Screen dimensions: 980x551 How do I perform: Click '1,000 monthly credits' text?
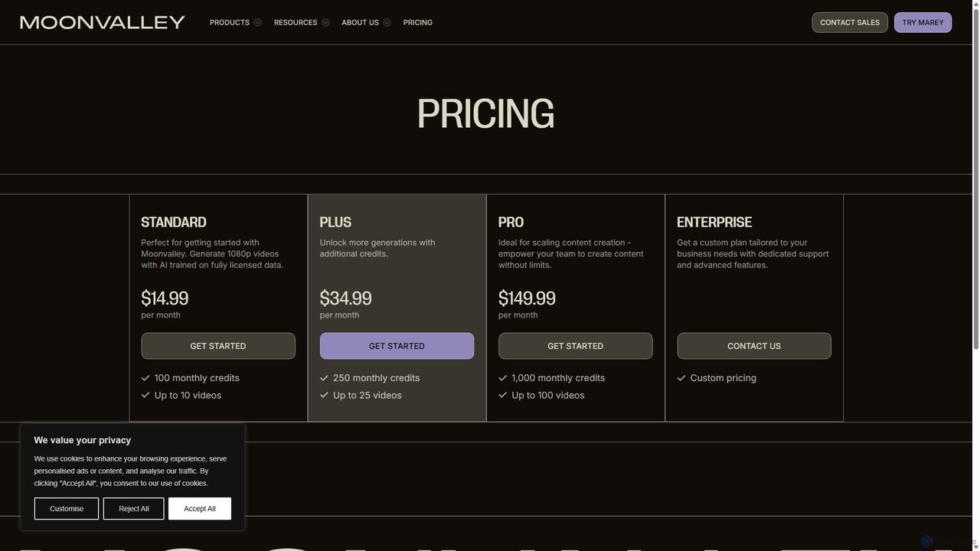(558, 378)
